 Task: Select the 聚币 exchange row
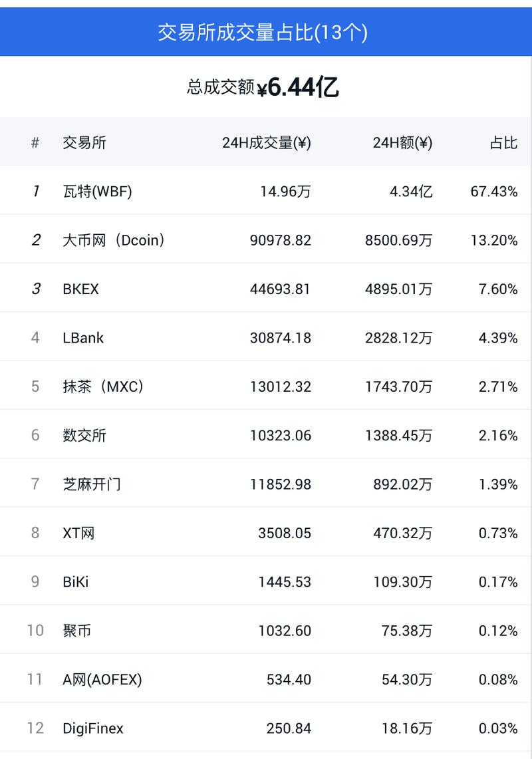[x=76, y=631]
